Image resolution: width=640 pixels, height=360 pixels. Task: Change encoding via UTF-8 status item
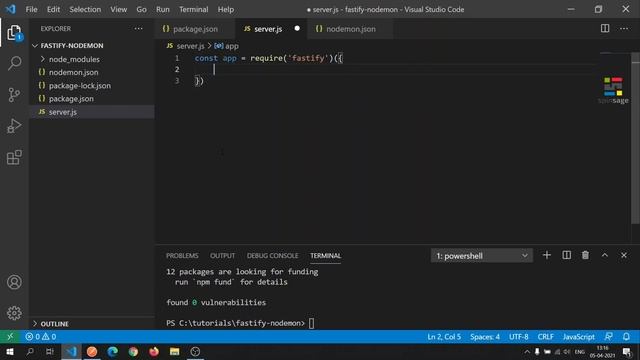(519, 337)
